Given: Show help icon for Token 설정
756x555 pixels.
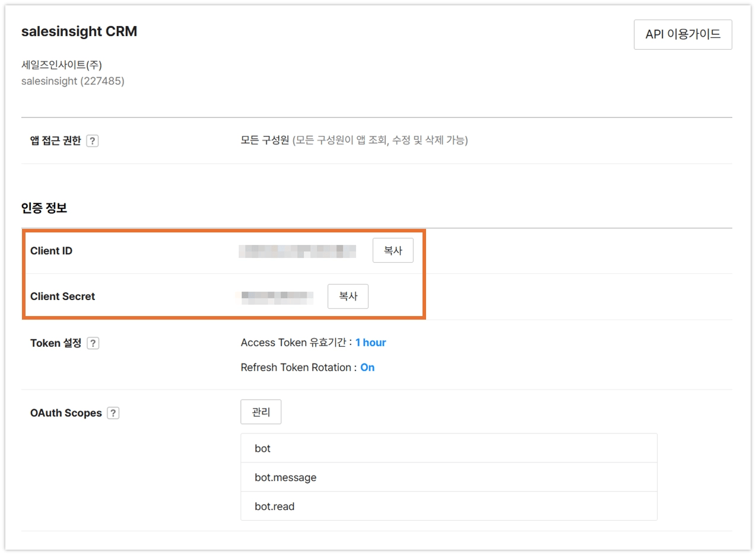Looking at the screenshot, I should 93,343.
